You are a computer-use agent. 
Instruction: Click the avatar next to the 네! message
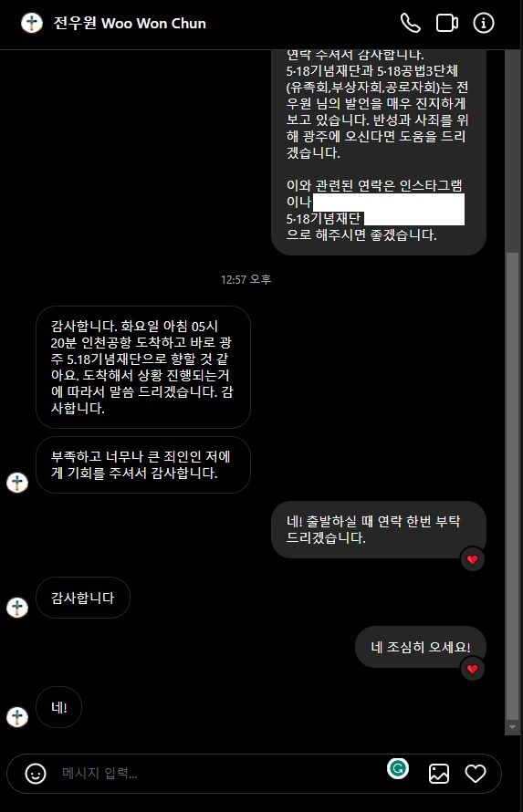(17, 717)
